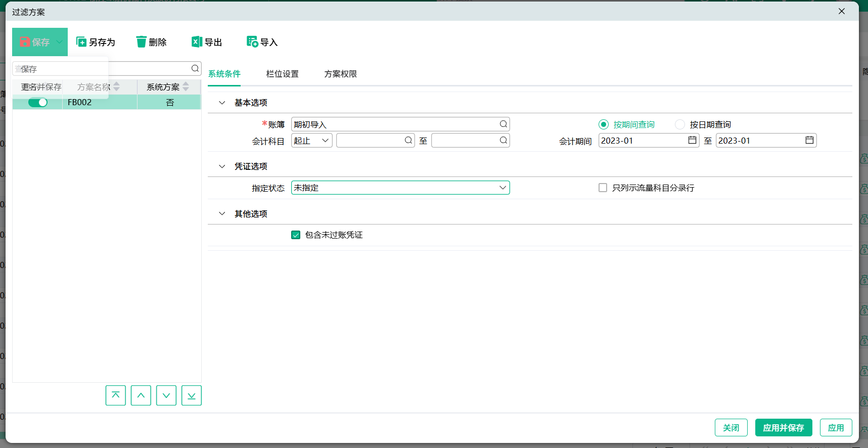Click the 关闭 button
The image size is (868, 448).
tap(730, 428)
